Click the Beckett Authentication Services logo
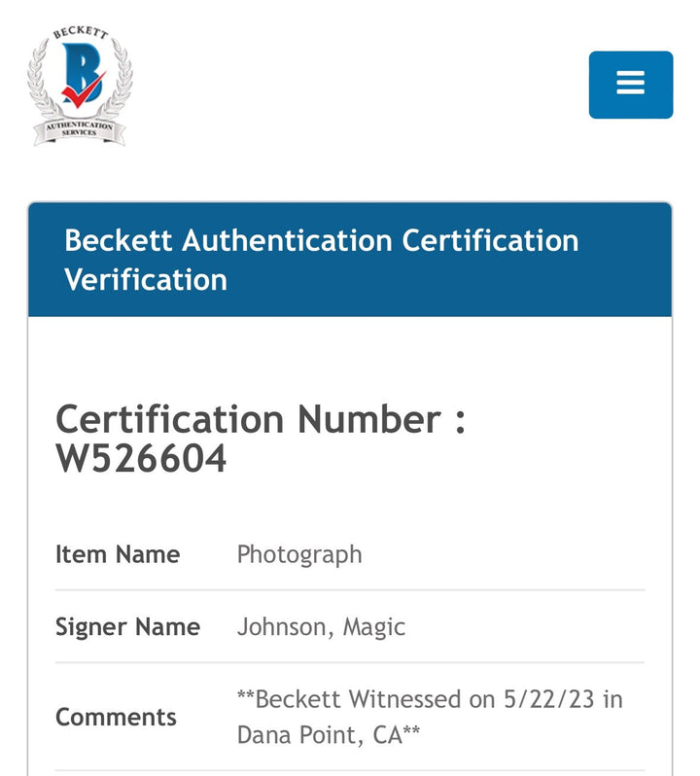Viewport: 700px width, 776px height. tap(80, 86)
